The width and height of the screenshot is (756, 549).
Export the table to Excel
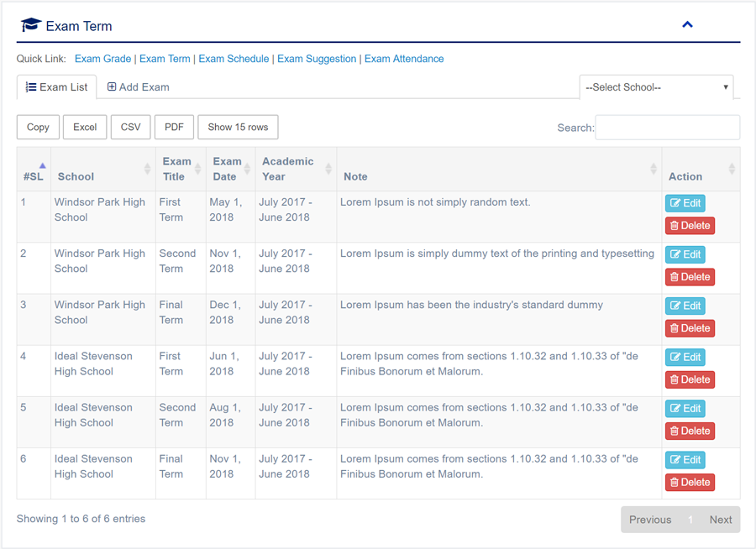(85, 128)
